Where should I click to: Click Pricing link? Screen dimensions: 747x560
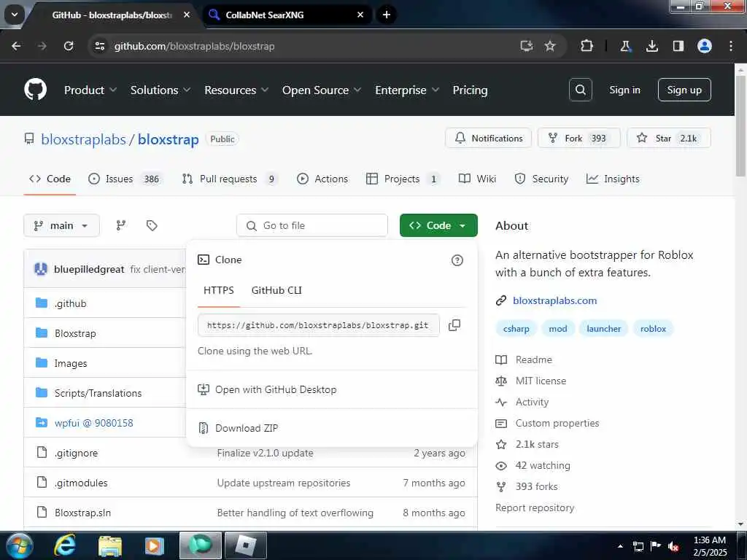pyautogui.click(x=470, y=90)
